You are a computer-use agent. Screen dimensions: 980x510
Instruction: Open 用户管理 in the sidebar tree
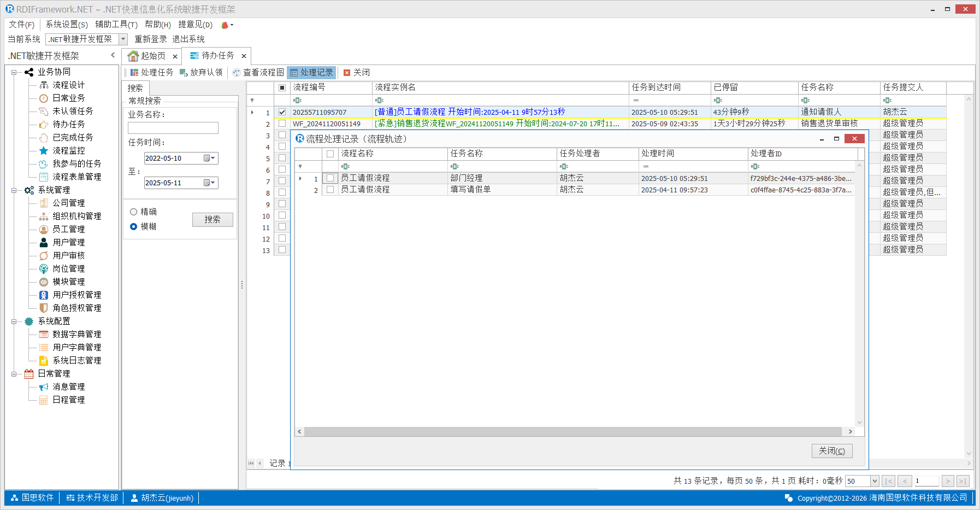(x=68, y=243)
